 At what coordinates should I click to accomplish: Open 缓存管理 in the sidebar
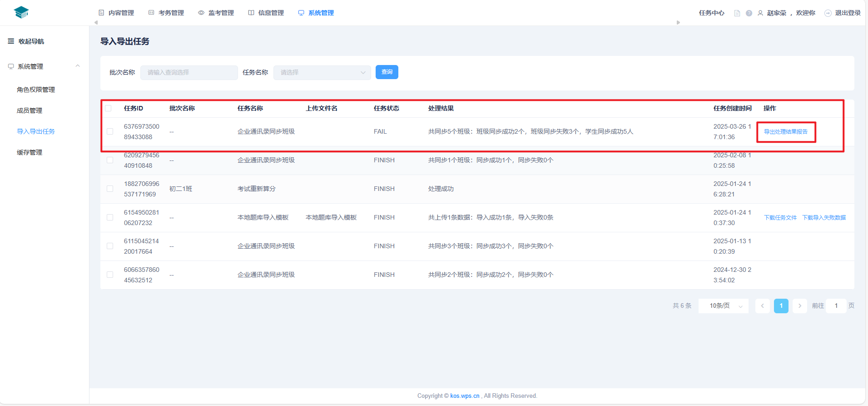(30, 152)
